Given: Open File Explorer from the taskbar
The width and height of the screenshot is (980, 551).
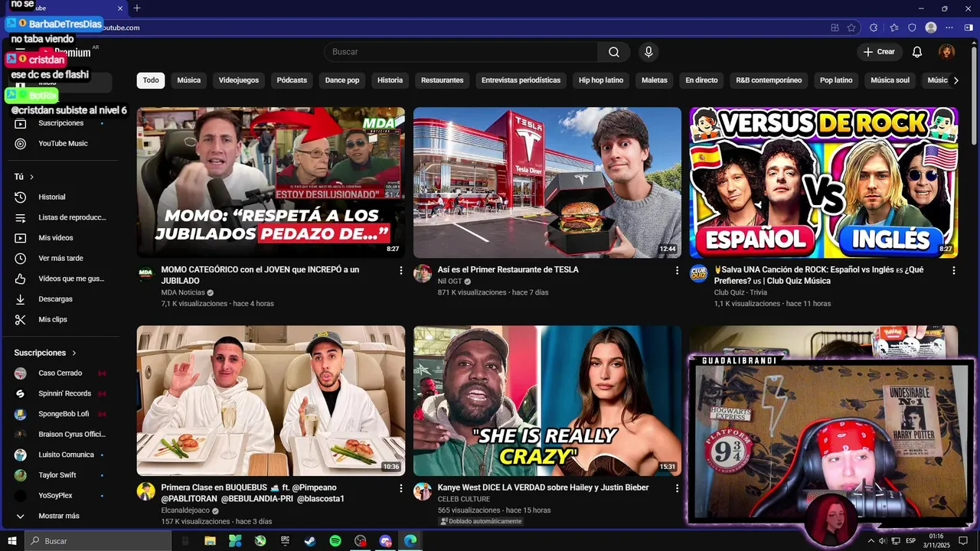Looking at the screenshot, I should coord(210,541).
